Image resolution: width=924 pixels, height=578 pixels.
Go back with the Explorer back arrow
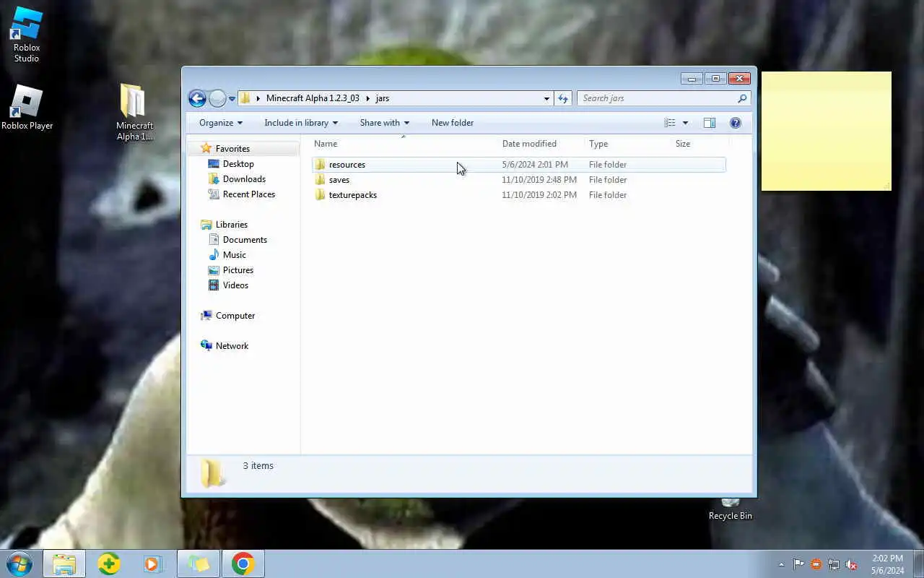pyautogui.click(x=197, y=98)
